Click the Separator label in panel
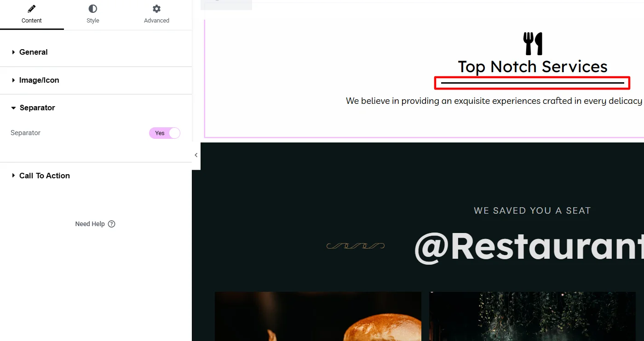The height and width of the screenshot is (341, 644). pyautogui.click(x=26, y=133)
